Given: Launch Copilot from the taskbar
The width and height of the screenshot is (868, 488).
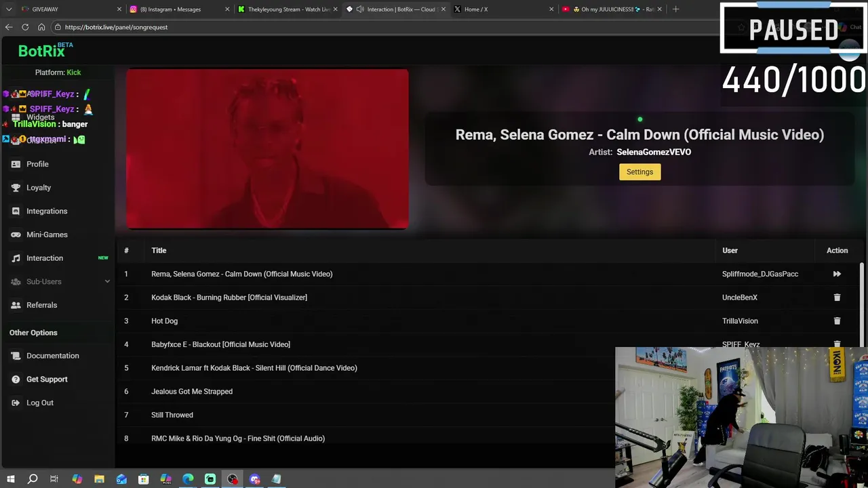Looking at the screenshot, I should pos(77,479).
